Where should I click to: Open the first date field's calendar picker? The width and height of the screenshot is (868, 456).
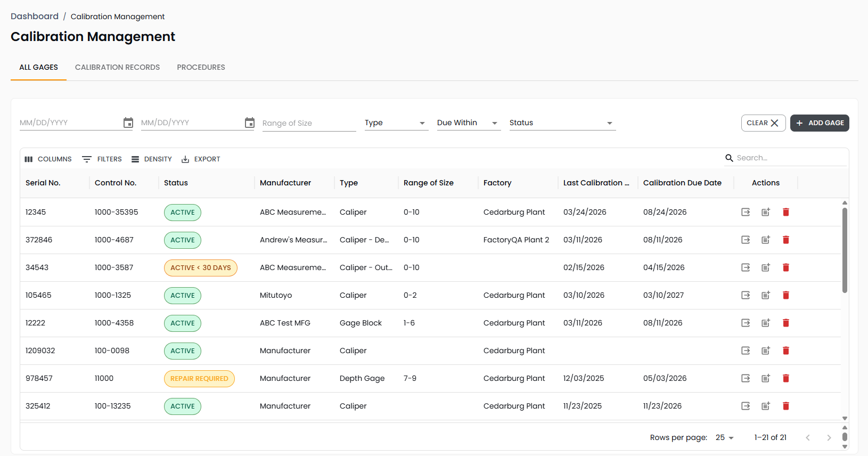128,123
